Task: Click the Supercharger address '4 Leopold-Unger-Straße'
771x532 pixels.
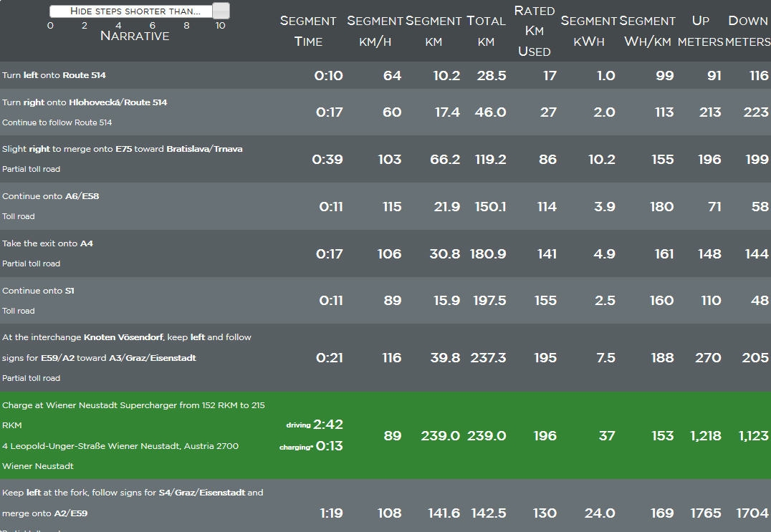Action: 120,446
